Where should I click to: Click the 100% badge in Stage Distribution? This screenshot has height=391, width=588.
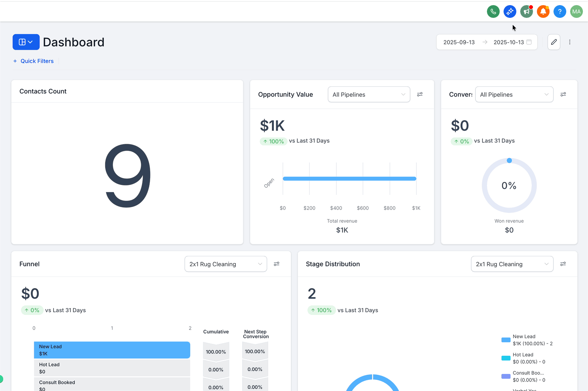coord(321,310)
